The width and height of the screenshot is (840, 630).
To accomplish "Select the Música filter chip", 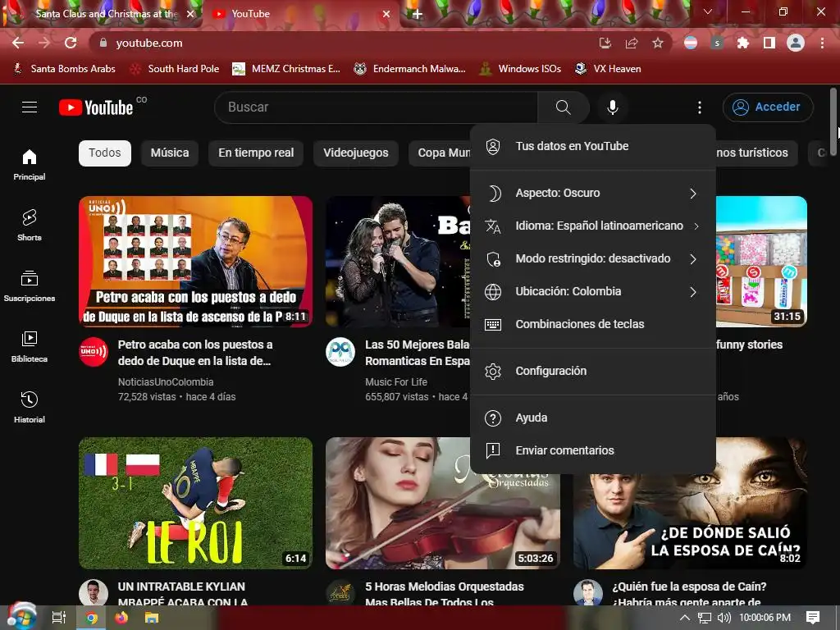I will (170, 153).
